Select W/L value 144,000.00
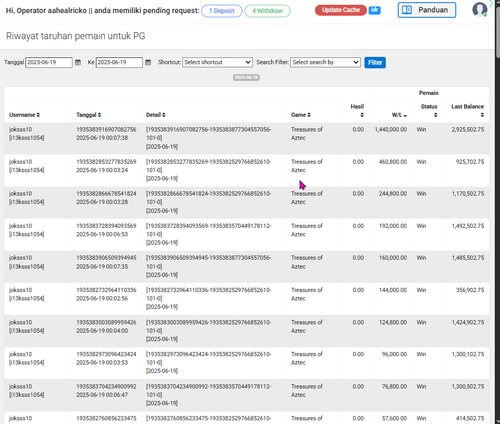The image size is (500, 424). point(393,290)
